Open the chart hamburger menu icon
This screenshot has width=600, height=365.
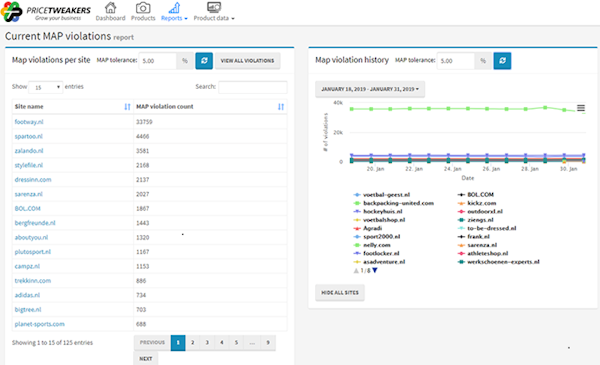(x=580, y=108)
